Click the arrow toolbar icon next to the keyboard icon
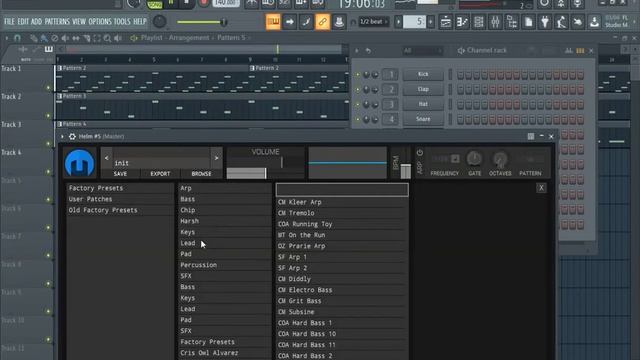The width and height of the screenshot is (640, 360). pyautogui.click(x=289, y=22)
